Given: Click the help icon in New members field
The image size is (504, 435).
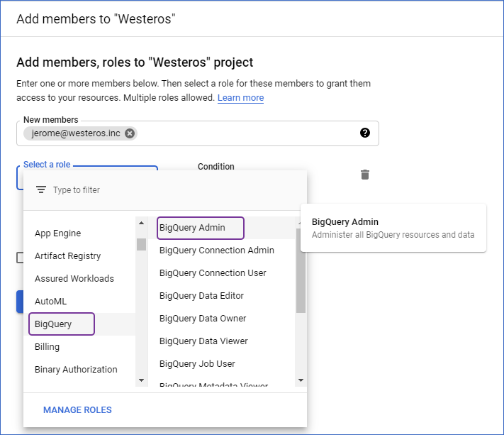Looking at the screenshot, I should 365,133.
